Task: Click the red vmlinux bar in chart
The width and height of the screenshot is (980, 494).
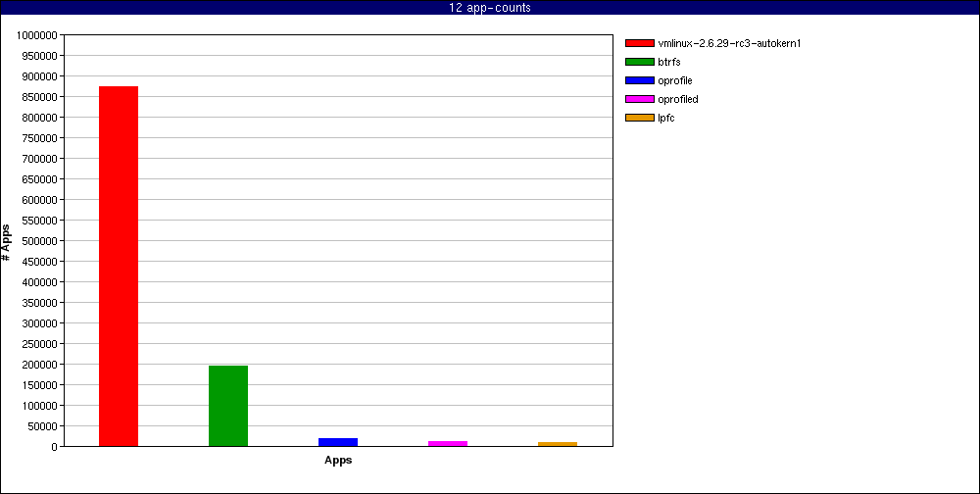Action: point(119,266)
